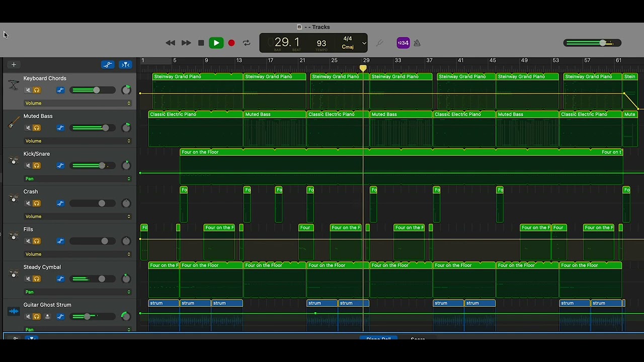
Task: Open the LCD display mode chevron
Action: click(x=364, y=43)
